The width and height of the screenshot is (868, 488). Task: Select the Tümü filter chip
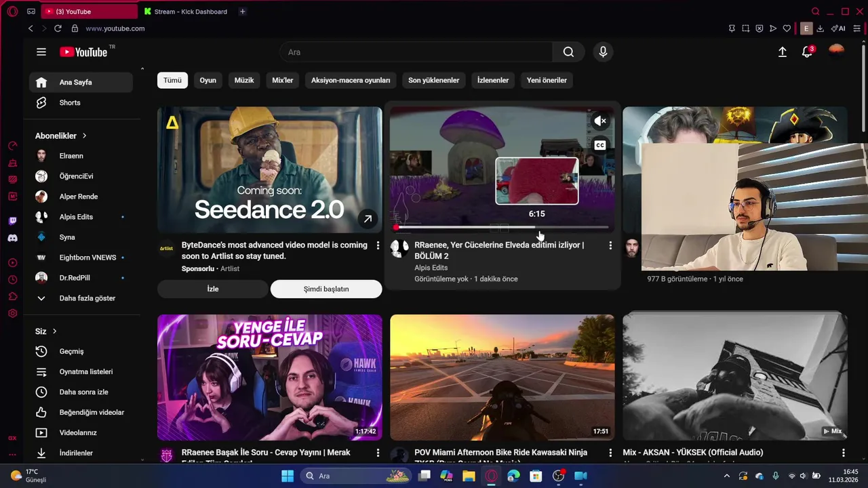tap(172, 80)
